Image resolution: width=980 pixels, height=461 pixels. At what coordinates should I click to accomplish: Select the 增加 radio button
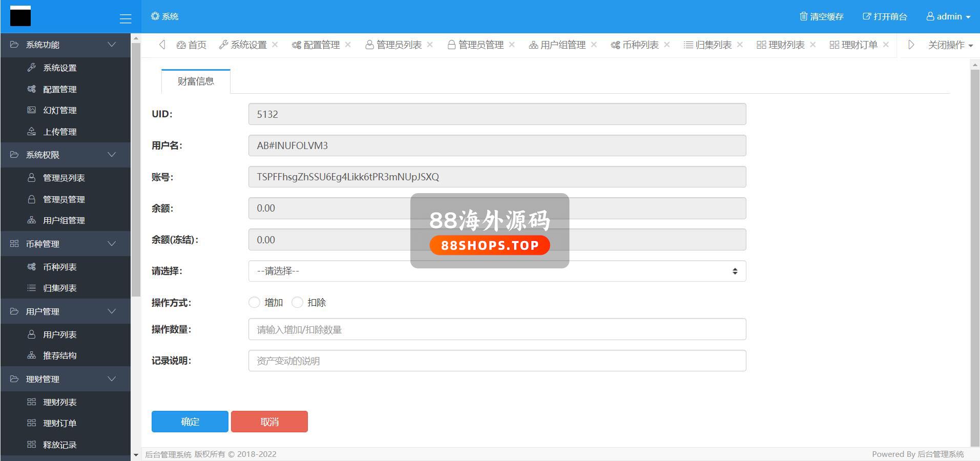(x=254, y=303)
